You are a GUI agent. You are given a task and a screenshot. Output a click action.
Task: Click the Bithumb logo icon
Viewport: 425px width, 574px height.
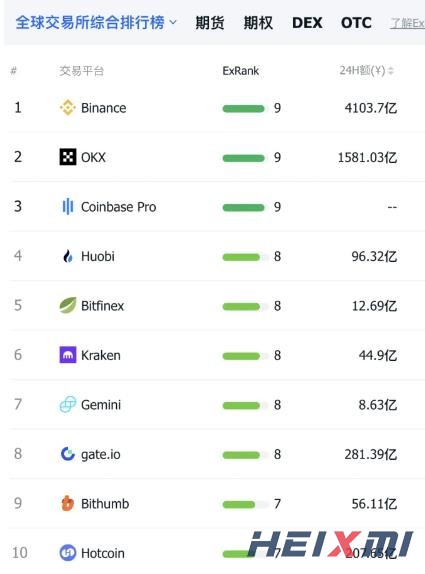[68, 503]
